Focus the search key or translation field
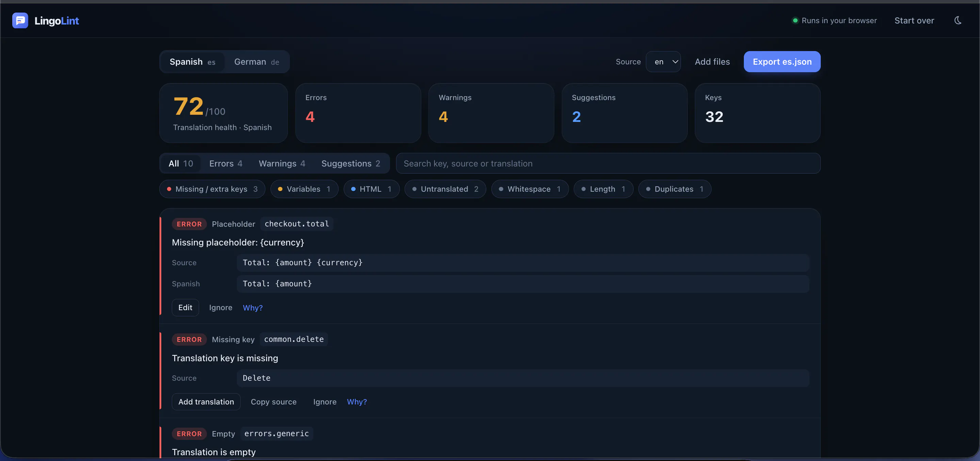 point(608,163)
